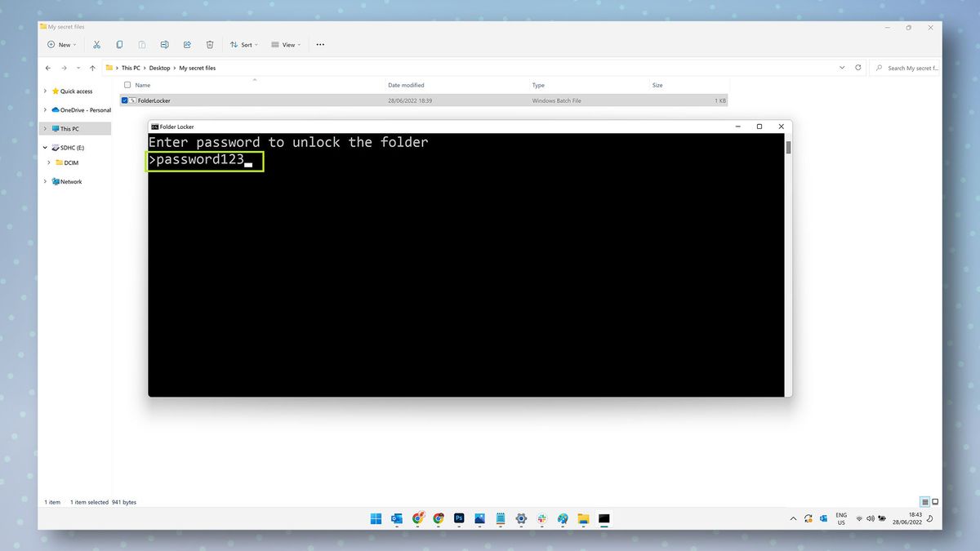
Task: Select the Cut icon in the Explorer toolbar
Action: click(96, 44)
